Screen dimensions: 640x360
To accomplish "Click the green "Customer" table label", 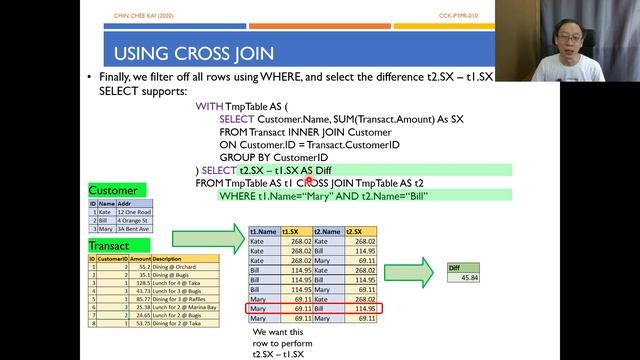I will 117,190.
